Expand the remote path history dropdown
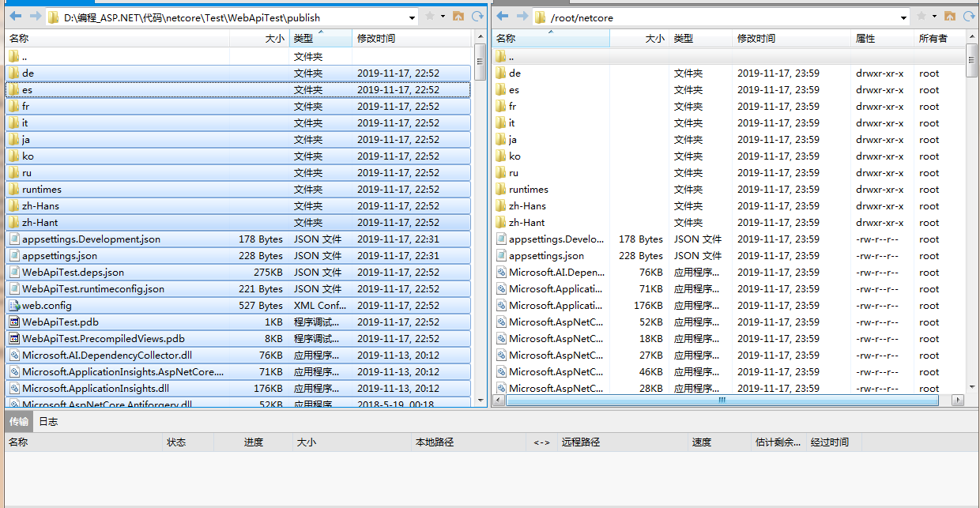The height and width of the screenshot is (508, 980). [x=904, y=17]
